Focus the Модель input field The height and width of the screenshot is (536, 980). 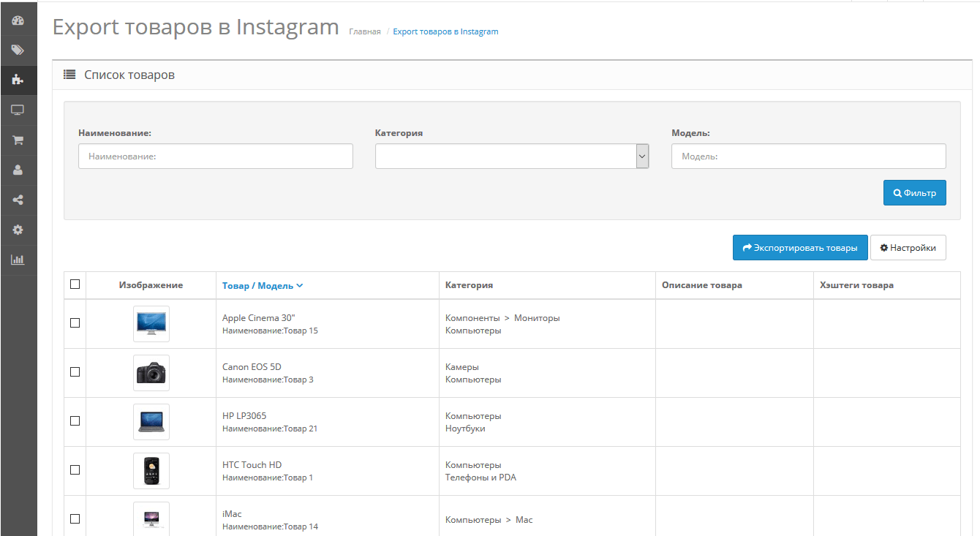(x=809, y=156)
